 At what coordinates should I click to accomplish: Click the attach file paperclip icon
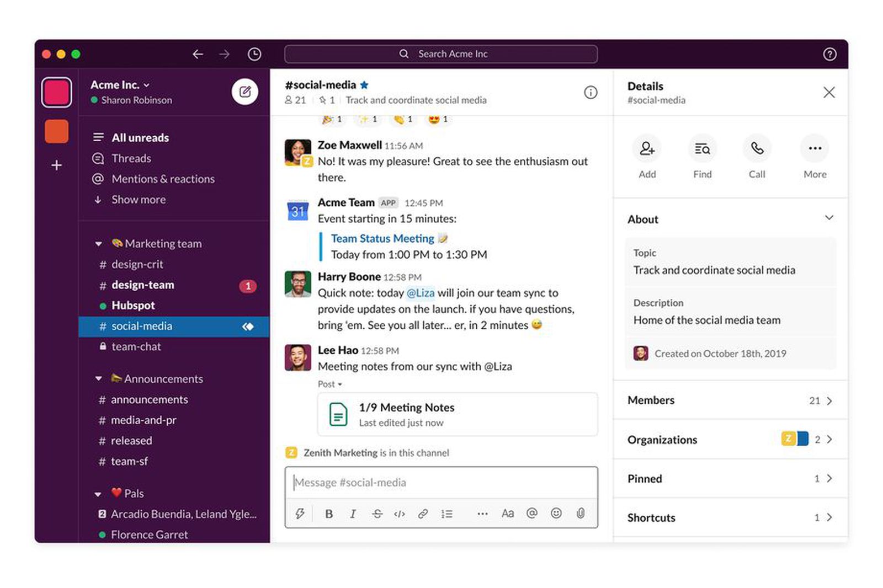580,514
